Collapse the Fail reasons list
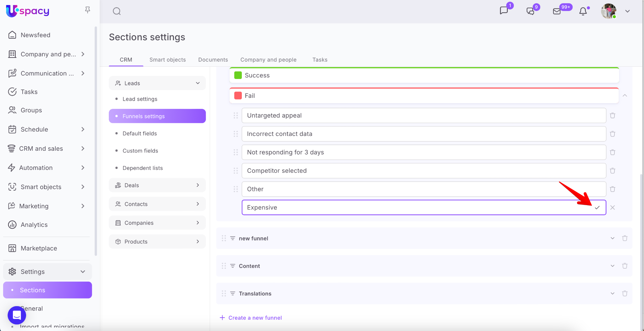Screen dimensions: 644x331 tap(625, 96)
